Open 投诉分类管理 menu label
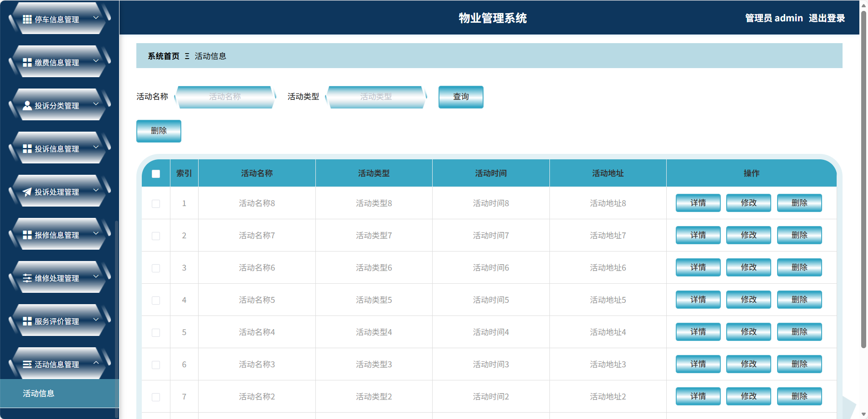This screenshot has height=419, width=868. 57,106
